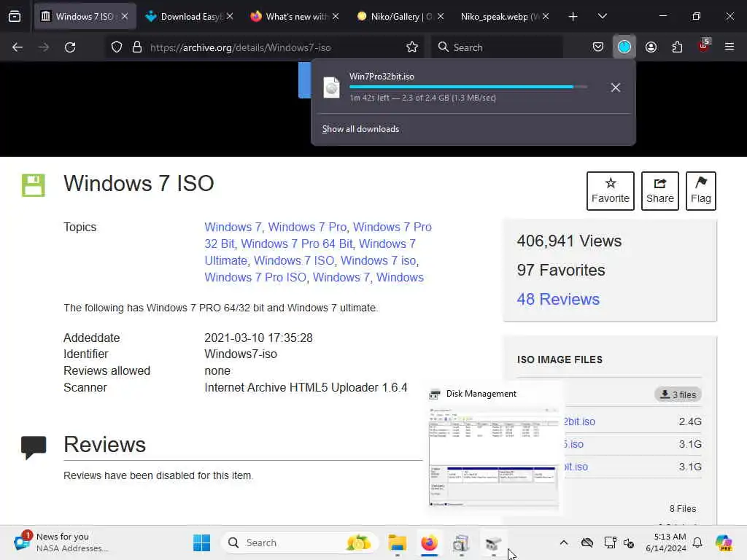The height and width of the screenshot is (560, 747).
Task: Click the "406,941 Views" count
Action: pos(569,241)
